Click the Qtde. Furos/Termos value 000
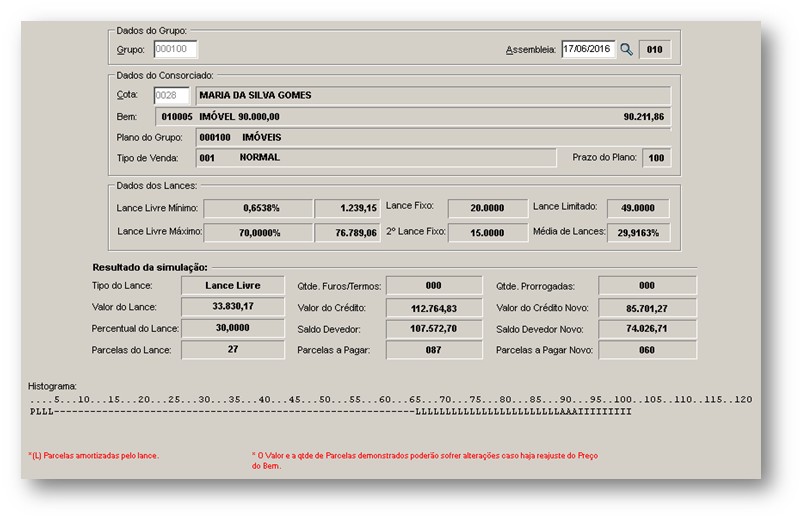This screenshot has height=521, width=803. [434, 286]
